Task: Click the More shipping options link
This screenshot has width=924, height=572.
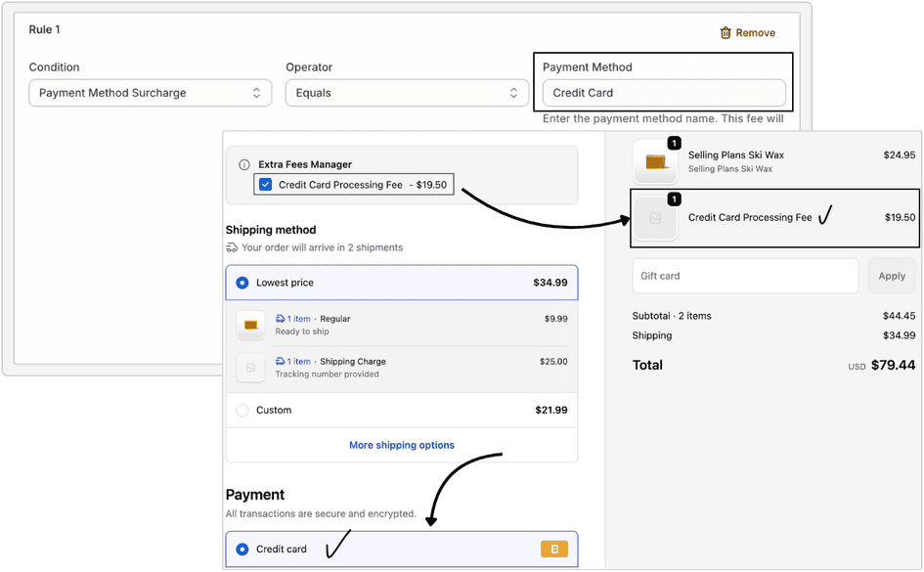Action: point(401,445)
